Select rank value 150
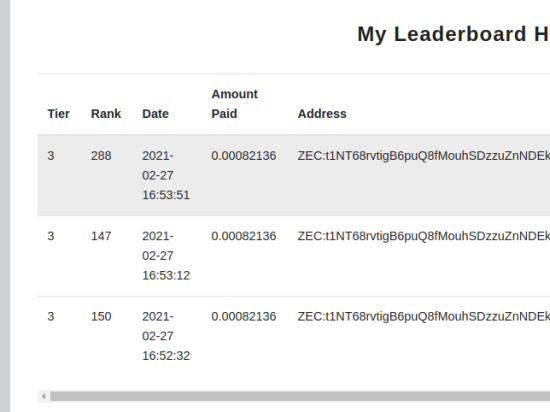 pyautogui.click(x=101, y=316)
